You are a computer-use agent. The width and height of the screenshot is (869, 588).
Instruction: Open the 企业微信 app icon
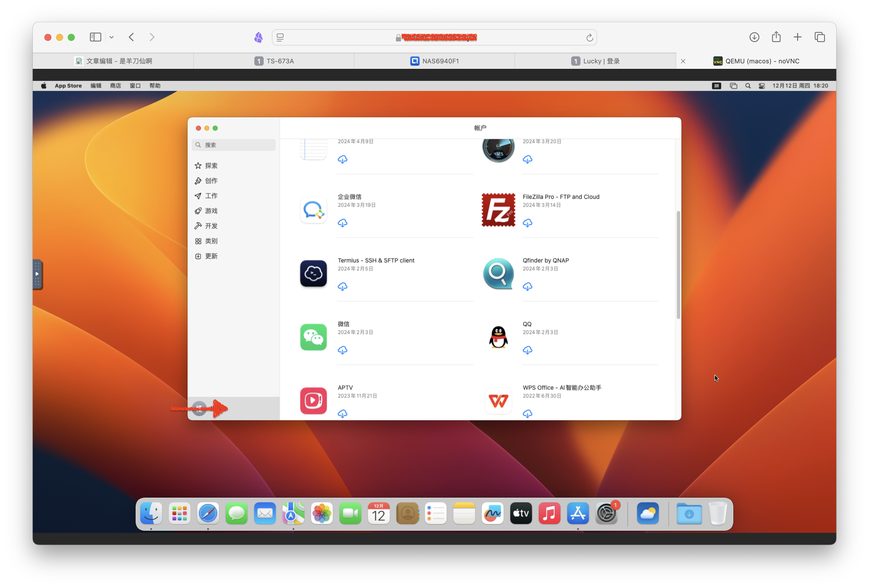tap(313, 210)
